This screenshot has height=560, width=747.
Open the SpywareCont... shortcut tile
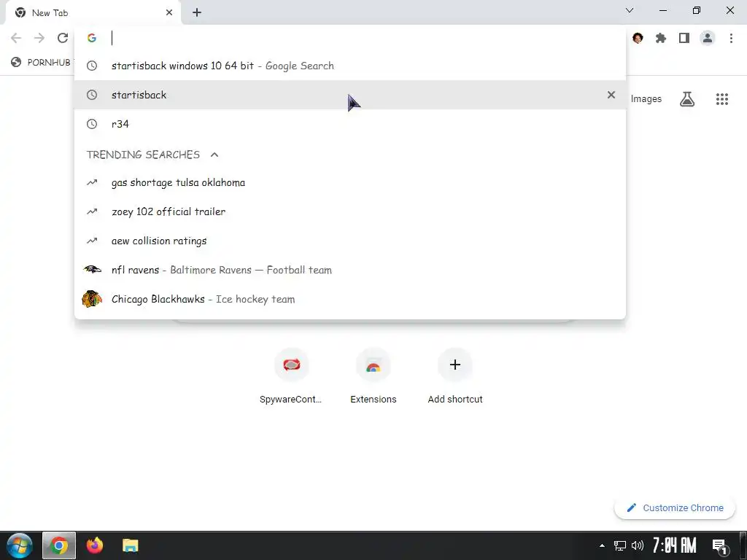pos(291,376)
